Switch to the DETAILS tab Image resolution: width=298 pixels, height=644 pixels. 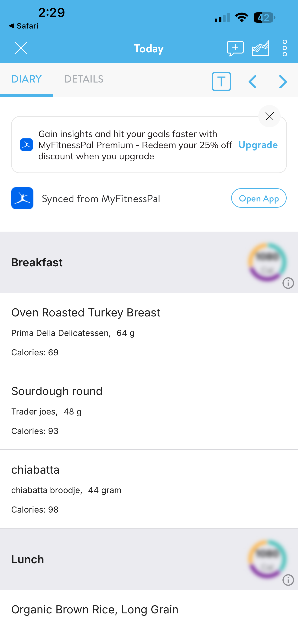84,79
